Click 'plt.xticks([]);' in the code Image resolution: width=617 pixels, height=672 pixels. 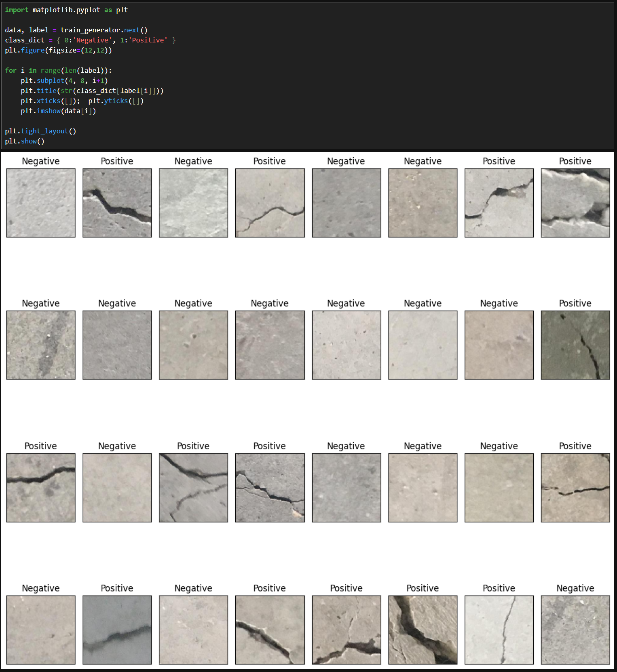[51, 101]
